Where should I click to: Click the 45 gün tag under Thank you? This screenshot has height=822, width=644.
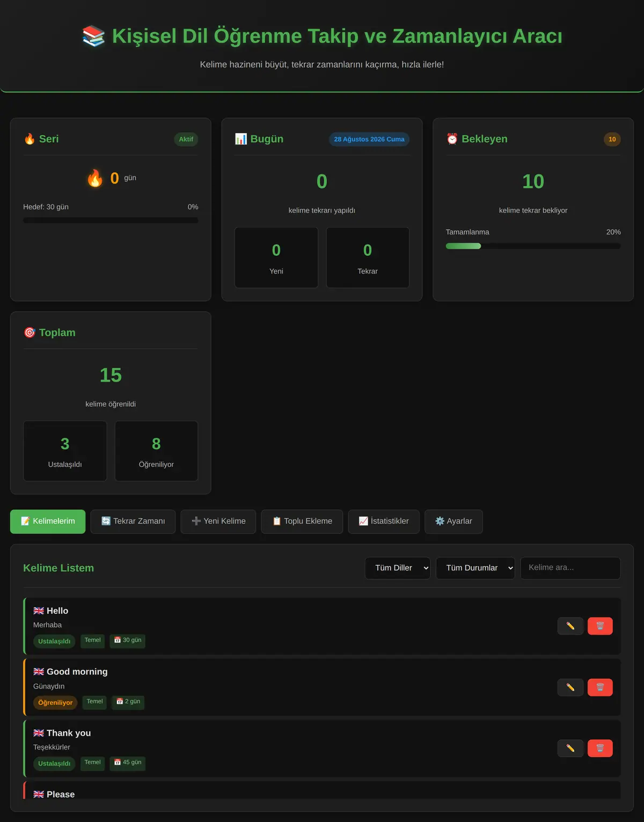(x=128, y=763)
